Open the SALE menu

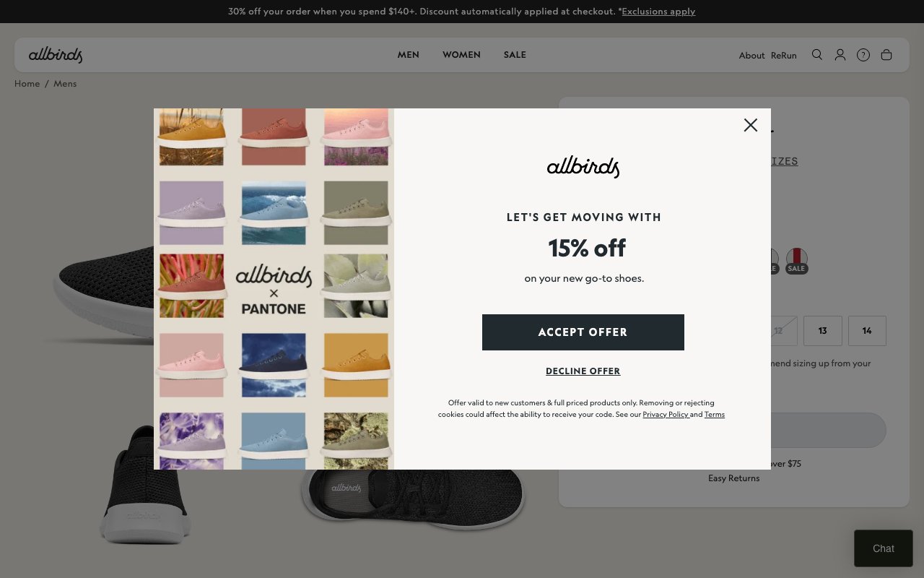[515, 55]
